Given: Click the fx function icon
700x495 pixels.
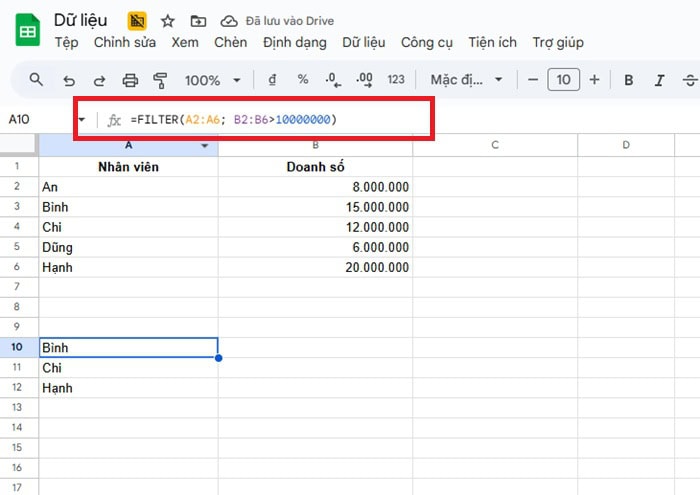Looking at the screenshot, I should [x=114, y=120].
